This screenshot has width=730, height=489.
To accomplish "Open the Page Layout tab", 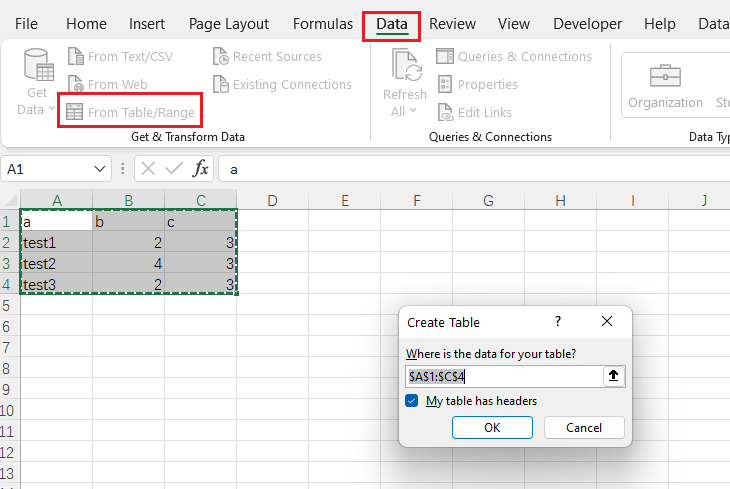I will 229,24.
